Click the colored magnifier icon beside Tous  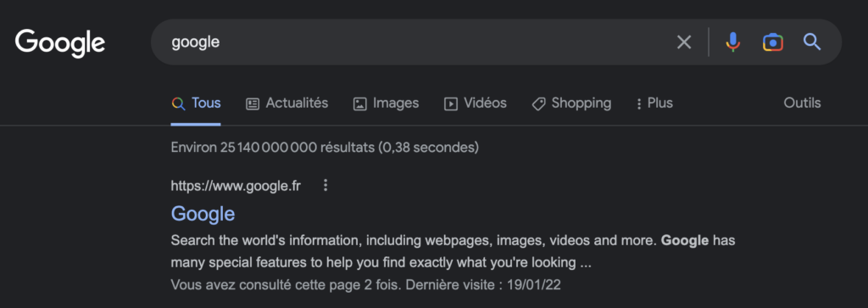(x=178, y=104)
